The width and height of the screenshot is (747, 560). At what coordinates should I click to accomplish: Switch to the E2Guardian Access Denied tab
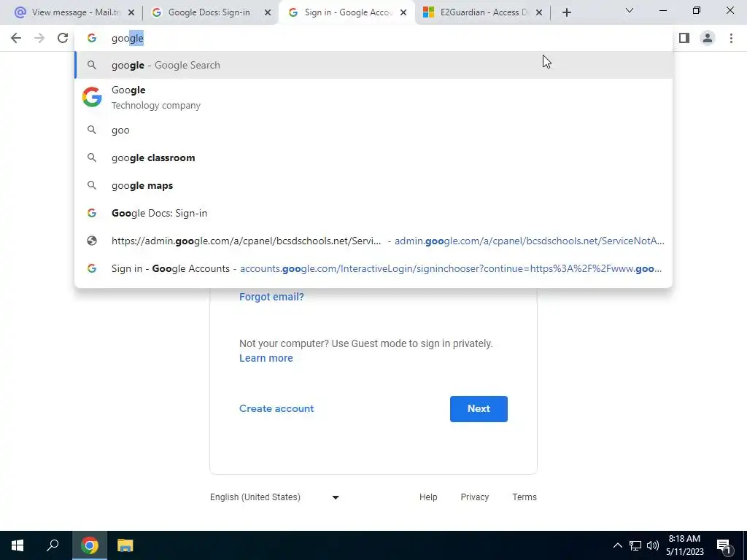pyautogui.click(x=483, y=12)
